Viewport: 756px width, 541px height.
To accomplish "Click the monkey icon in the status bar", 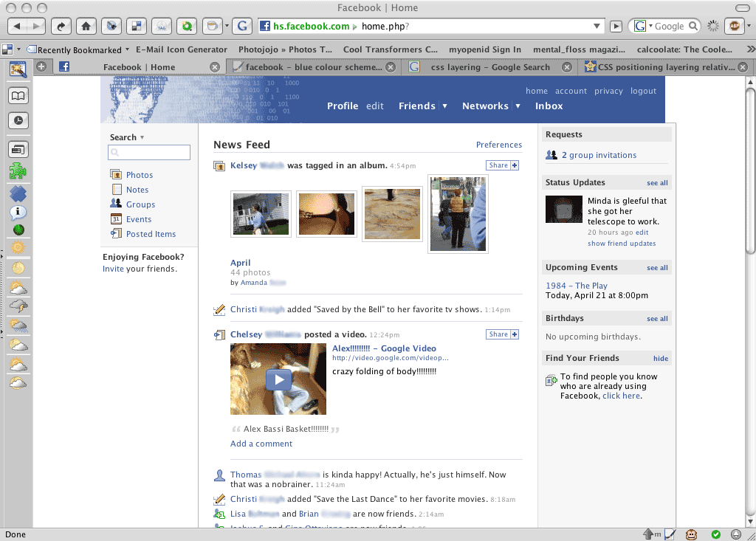I will [x=691, y=534].
